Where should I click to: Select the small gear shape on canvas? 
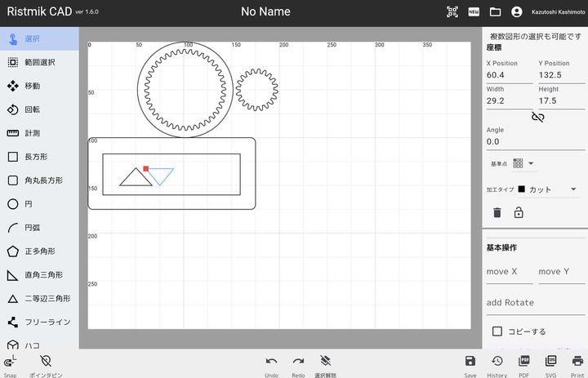click(257, 90)
